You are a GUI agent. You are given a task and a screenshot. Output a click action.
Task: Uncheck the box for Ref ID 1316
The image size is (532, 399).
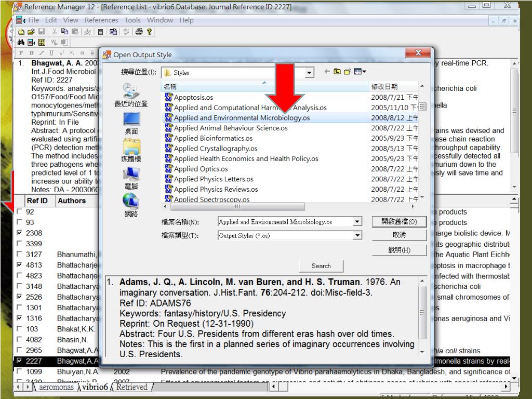pos(20,318)
